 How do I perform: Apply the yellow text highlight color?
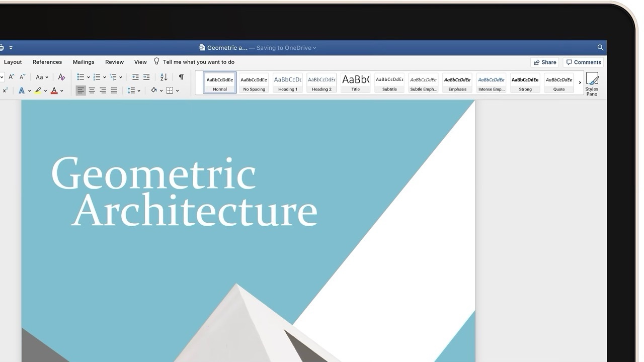point(38,90)
